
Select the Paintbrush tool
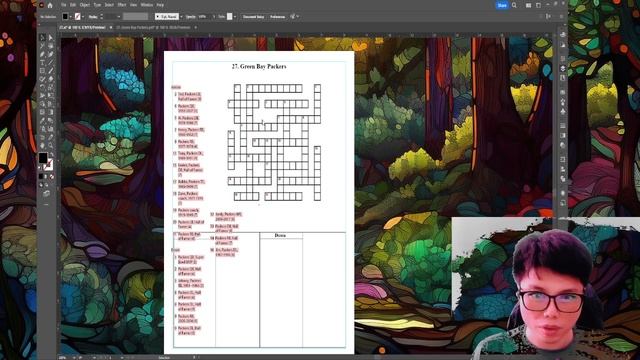click(x=51, y=70)
